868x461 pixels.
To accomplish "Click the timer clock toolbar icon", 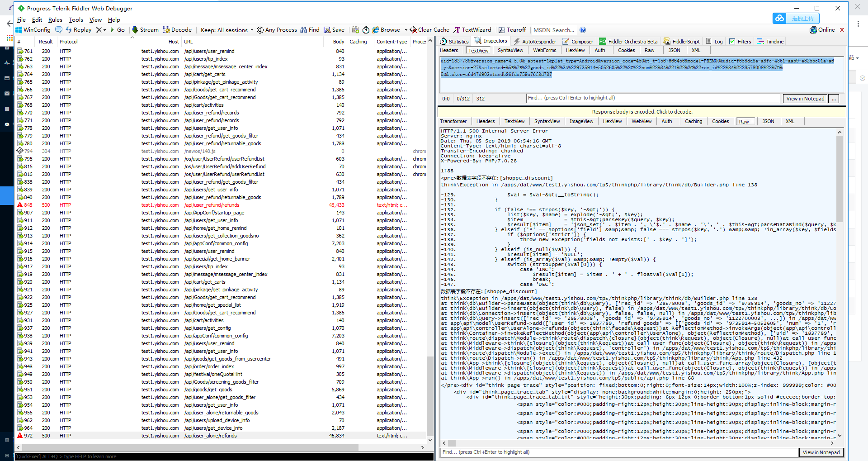I will coord(366,30).
